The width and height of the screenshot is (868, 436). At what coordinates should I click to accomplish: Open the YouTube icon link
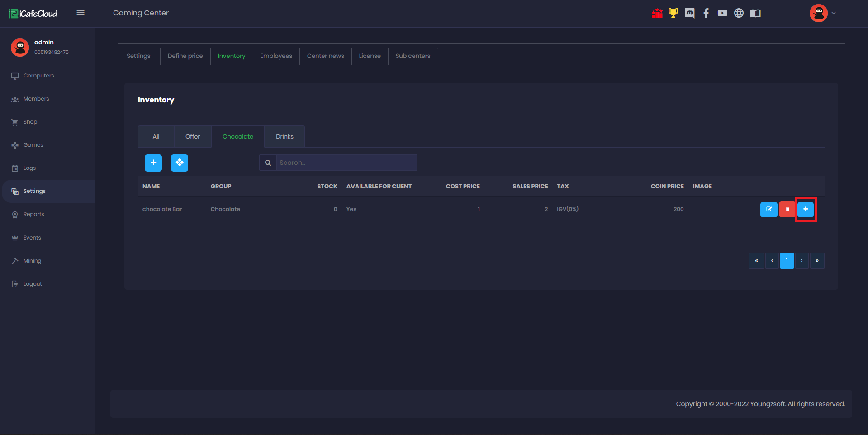[x=722, y=13]
